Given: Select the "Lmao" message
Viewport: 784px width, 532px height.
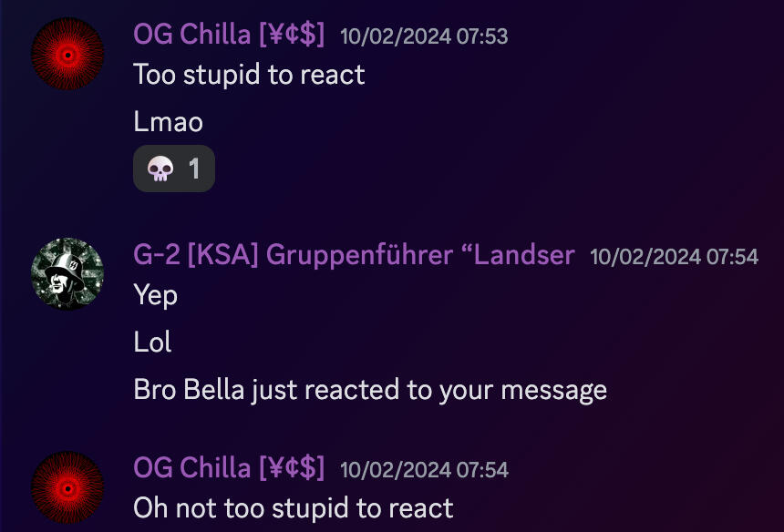Looking at the screenshot, I should (x=168, y=122).
